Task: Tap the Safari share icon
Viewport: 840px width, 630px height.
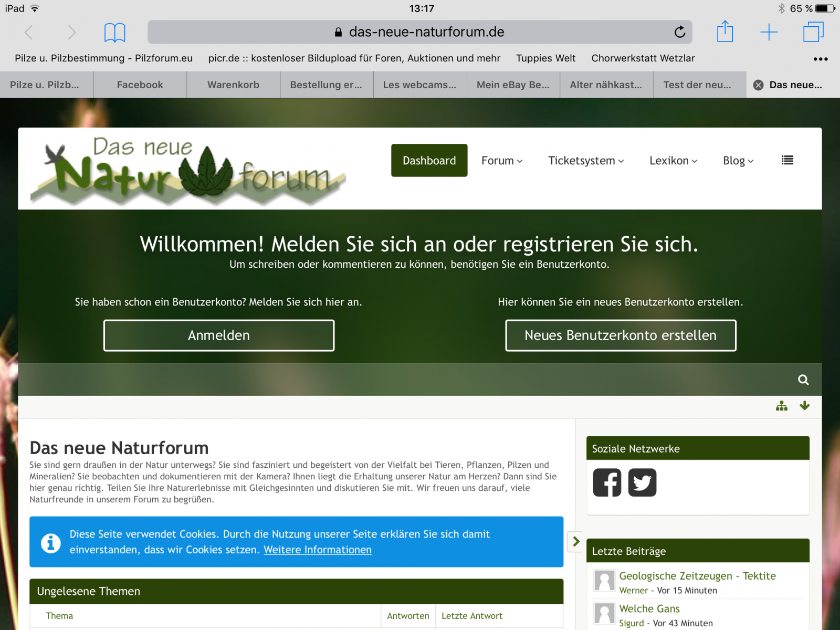Action: click(x=724, y=31)
